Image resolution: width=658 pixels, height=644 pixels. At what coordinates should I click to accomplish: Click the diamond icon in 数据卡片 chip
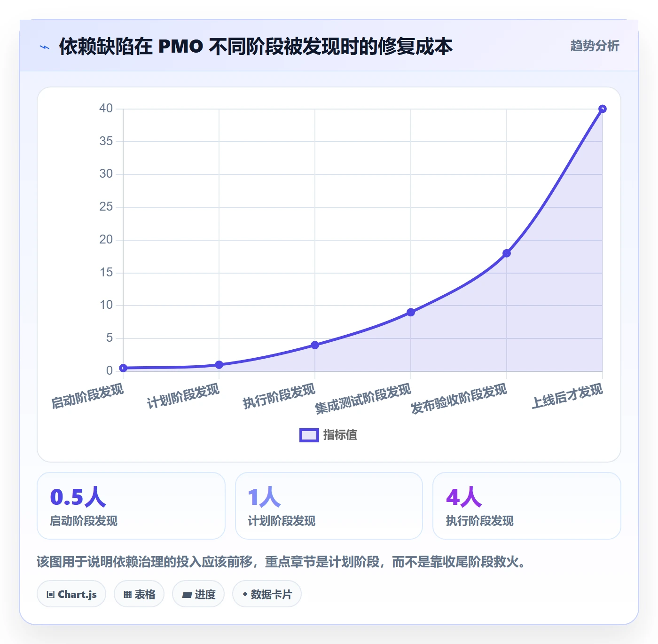[245, 594]
